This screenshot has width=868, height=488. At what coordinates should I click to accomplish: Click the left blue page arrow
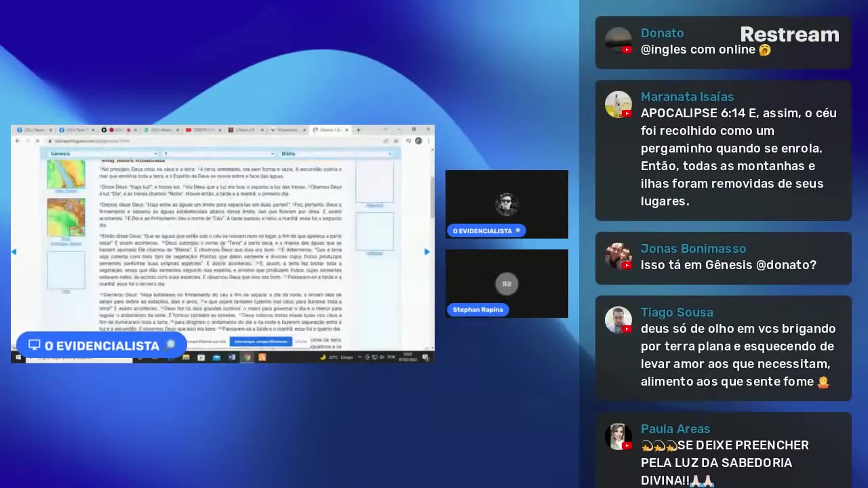coord(14,251)
